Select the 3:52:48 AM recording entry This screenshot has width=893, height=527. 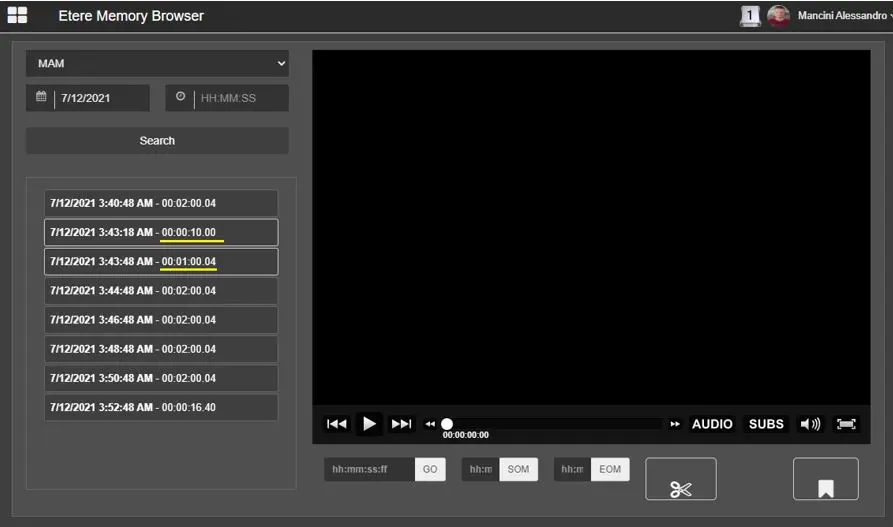click(161, 407)
